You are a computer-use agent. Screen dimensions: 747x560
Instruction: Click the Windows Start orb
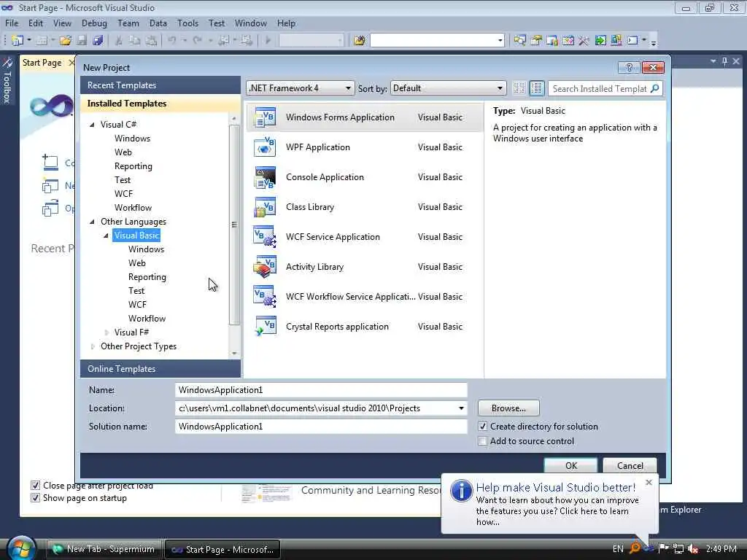(21, 548)
